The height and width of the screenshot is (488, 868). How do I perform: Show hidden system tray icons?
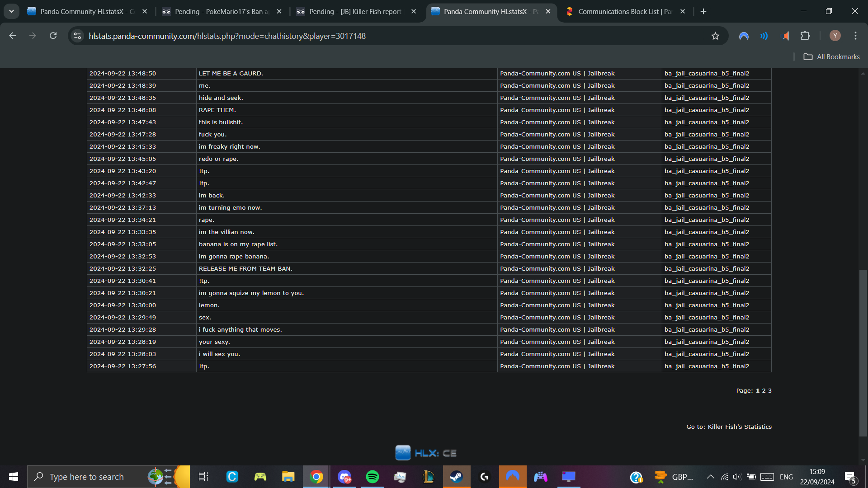[x=710, y=477]
